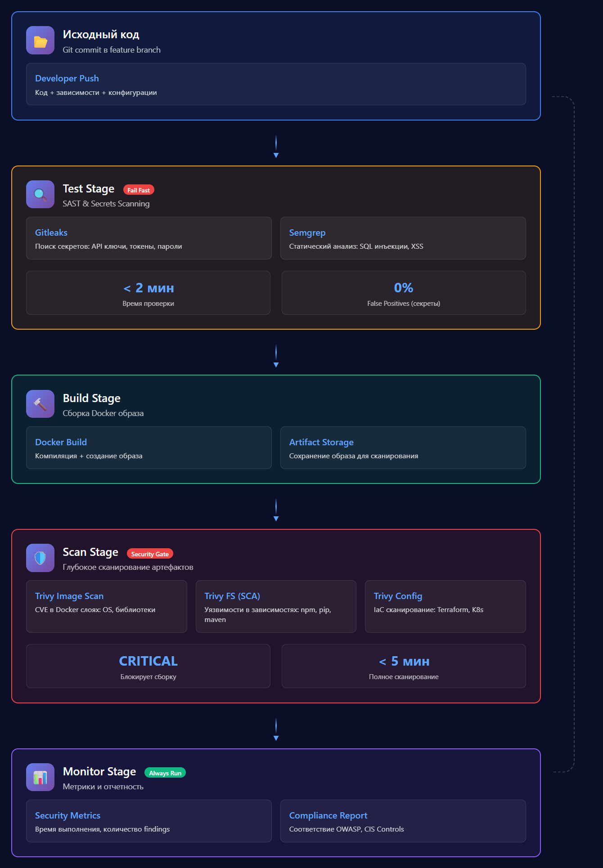This screenshot has width=603, height=868.
Task: Click 'SAST & Secrets Scanning' subtitle
Action: point(106,204)
